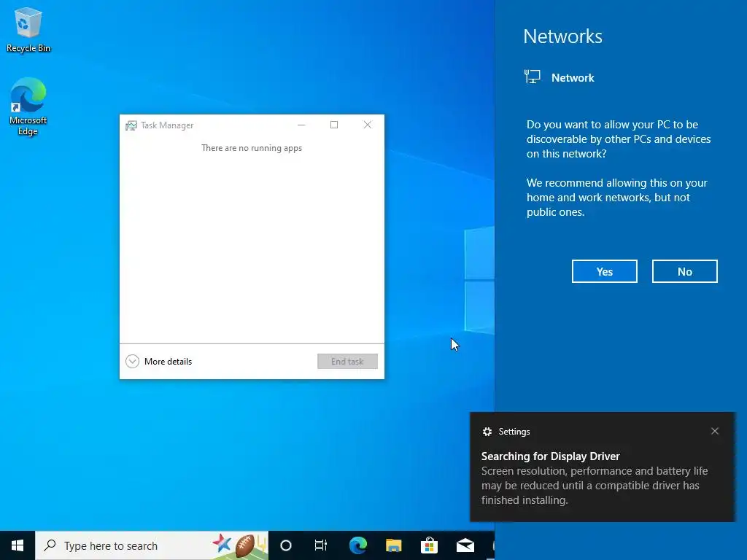
Task: Click the Network computer icon
Action: [532, 77]
